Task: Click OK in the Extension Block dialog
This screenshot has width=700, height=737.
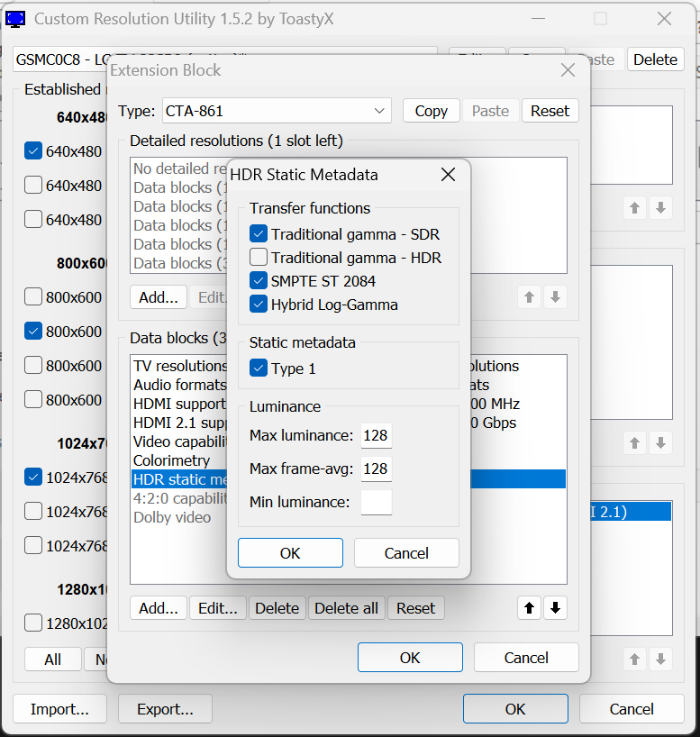Action: pos(410,657)
